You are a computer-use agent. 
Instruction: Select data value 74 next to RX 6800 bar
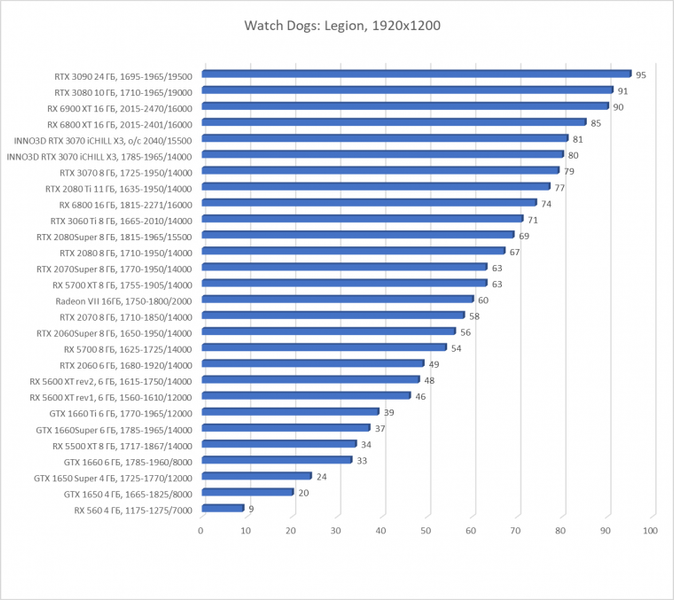coord(546,204)
